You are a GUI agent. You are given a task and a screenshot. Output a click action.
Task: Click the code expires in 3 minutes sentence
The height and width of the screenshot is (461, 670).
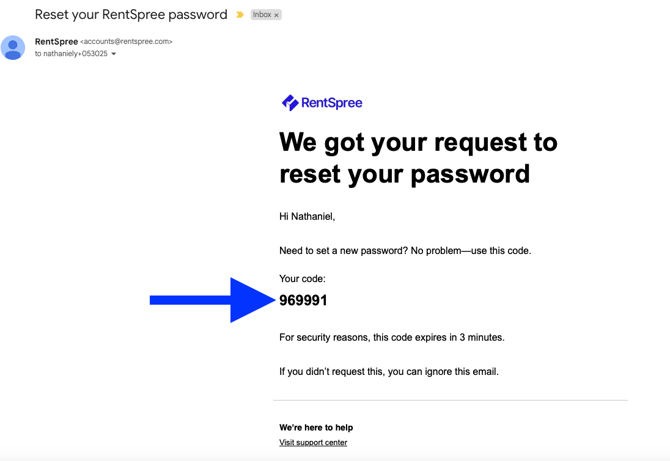[x=392, y=338]
